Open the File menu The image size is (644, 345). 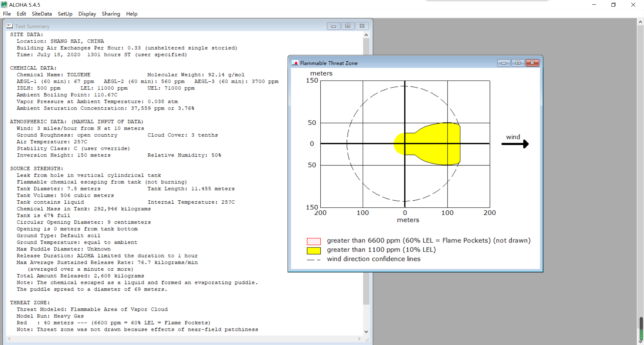click(x=7, y=14)
